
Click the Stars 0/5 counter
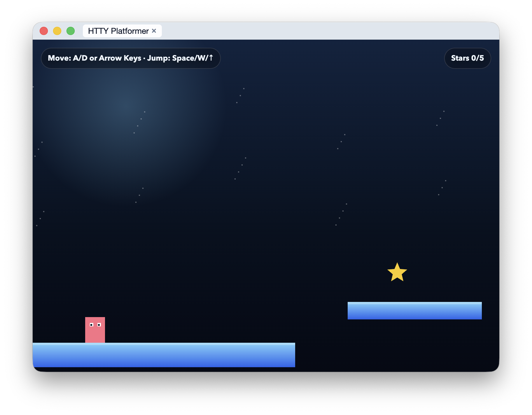point(467,58)
